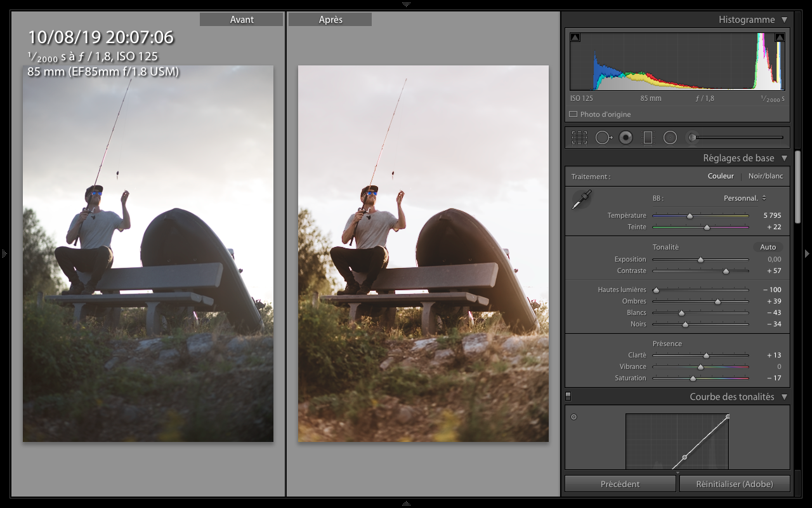Select the Couleur treatment option
The image size is (812, 508).
coord(721,176)
